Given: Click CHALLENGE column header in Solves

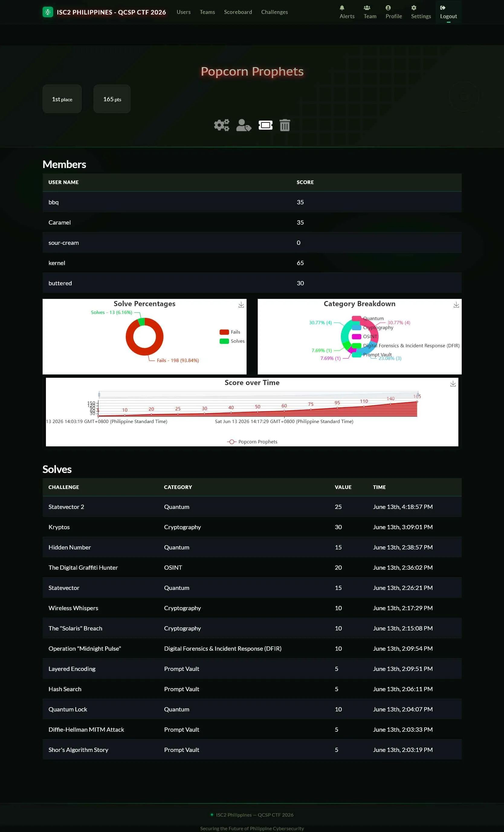Looking at the screenshot, I should (x=63, y=487).
